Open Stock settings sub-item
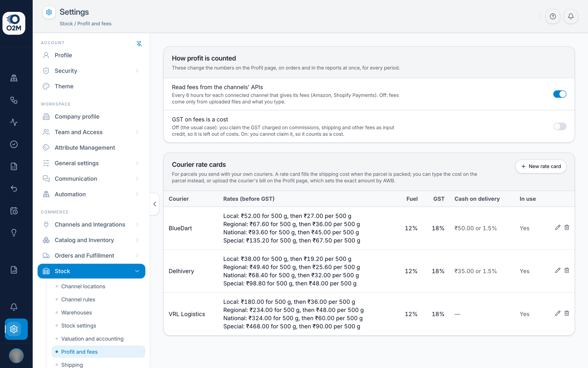 pyautogui.click(x=98, y=326)
